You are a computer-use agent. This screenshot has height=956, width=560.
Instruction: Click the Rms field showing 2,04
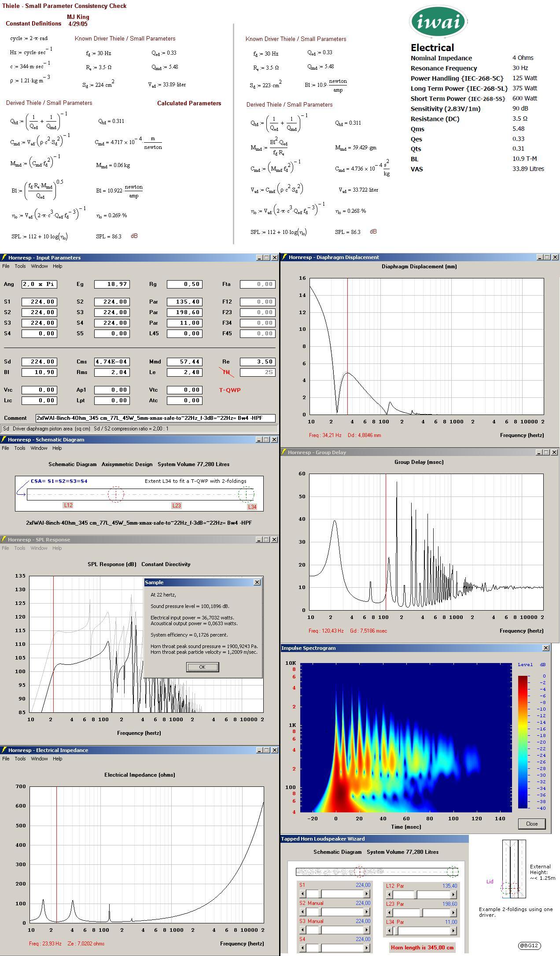tap(112, 372)
